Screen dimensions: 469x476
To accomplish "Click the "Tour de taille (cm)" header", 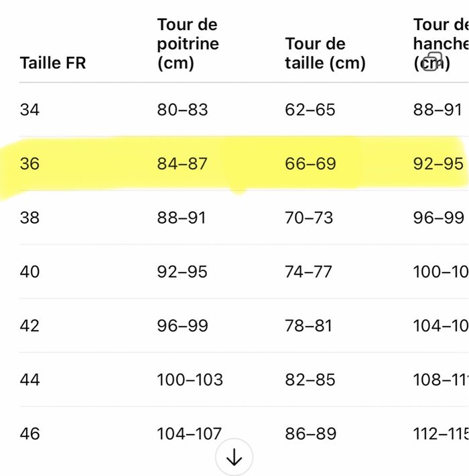I will tap(325, 54).
